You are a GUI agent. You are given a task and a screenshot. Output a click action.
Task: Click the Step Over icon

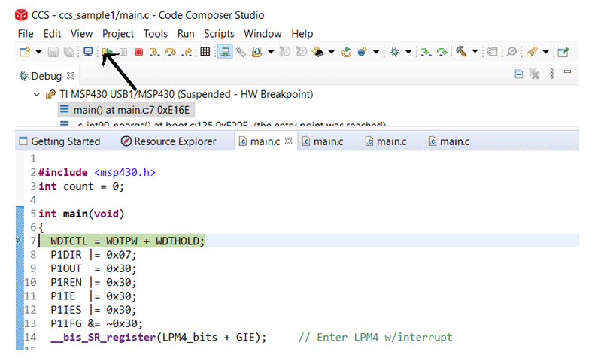[x=170, y=52]
